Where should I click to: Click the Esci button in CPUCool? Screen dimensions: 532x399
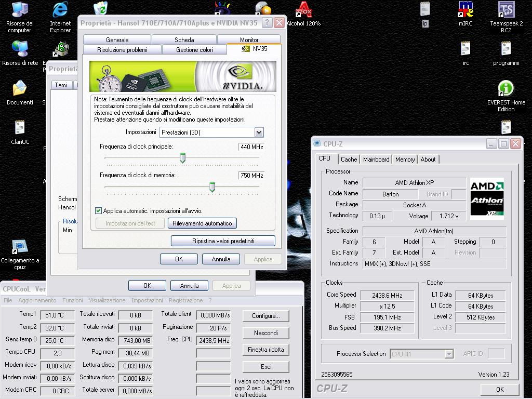pyautogui.click(x=266, y=366)
